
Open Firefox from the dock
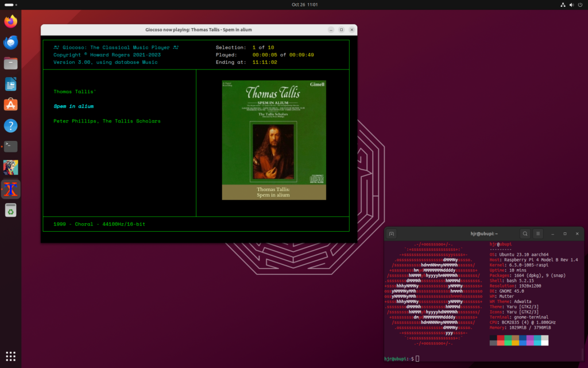10,21
